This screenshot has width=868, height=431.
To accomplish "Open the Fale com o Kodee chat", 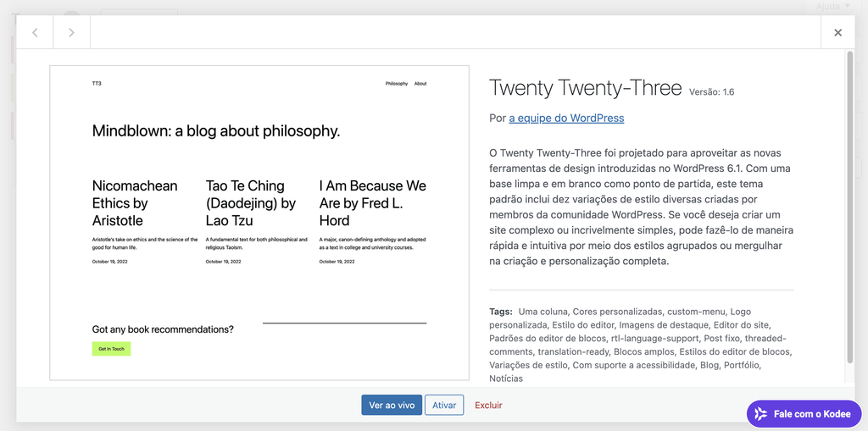I will (x=804, y=414).
